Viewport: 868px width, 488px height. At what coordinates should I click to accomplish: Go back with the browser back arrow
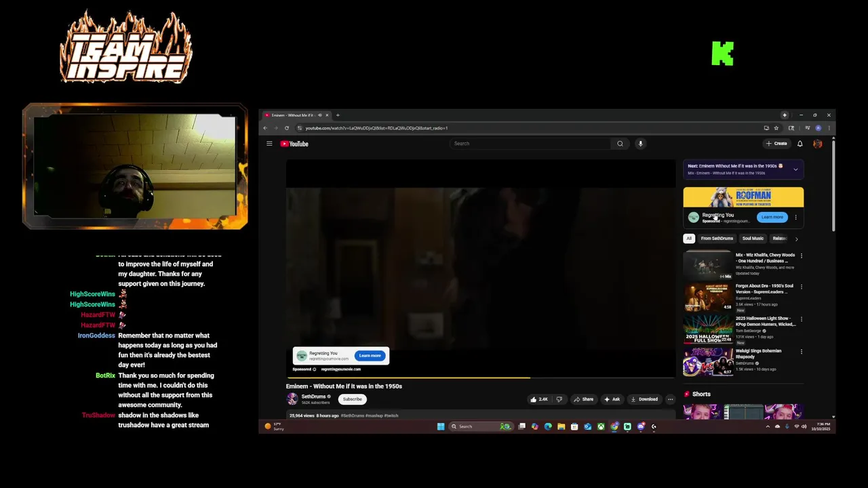click(x=266, y=128)
